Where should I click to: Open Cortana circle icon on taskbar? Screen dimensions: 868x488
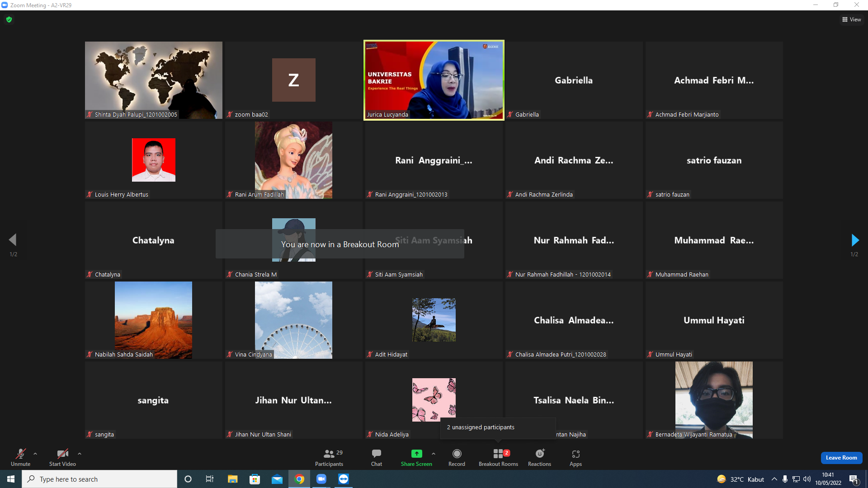[188, 479]
